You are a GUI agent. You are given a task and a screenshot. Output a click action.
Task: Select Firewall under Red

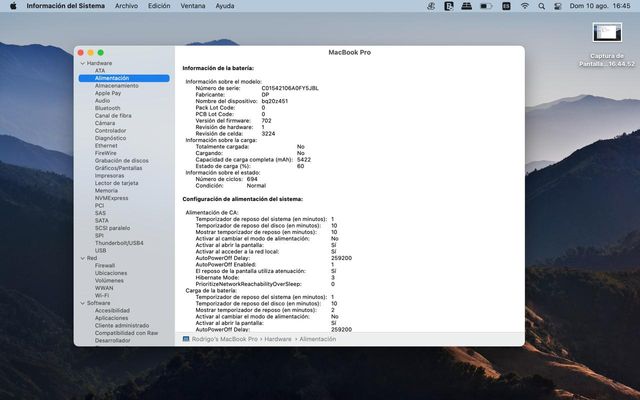[x=104, y=265]
